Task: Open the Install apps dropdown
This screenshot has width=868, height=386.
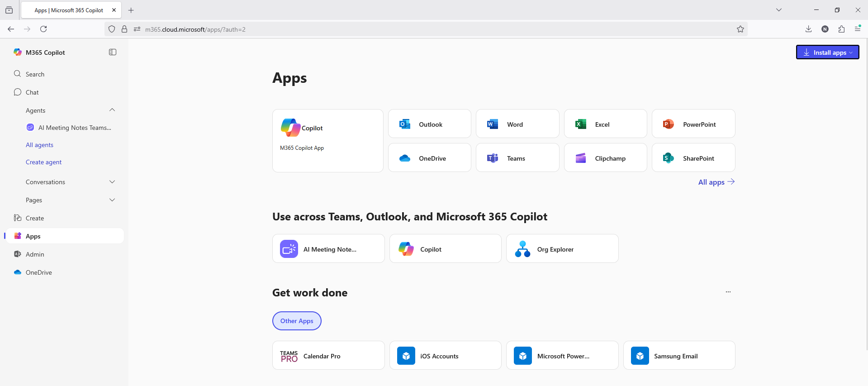Action: pos(827,52)
